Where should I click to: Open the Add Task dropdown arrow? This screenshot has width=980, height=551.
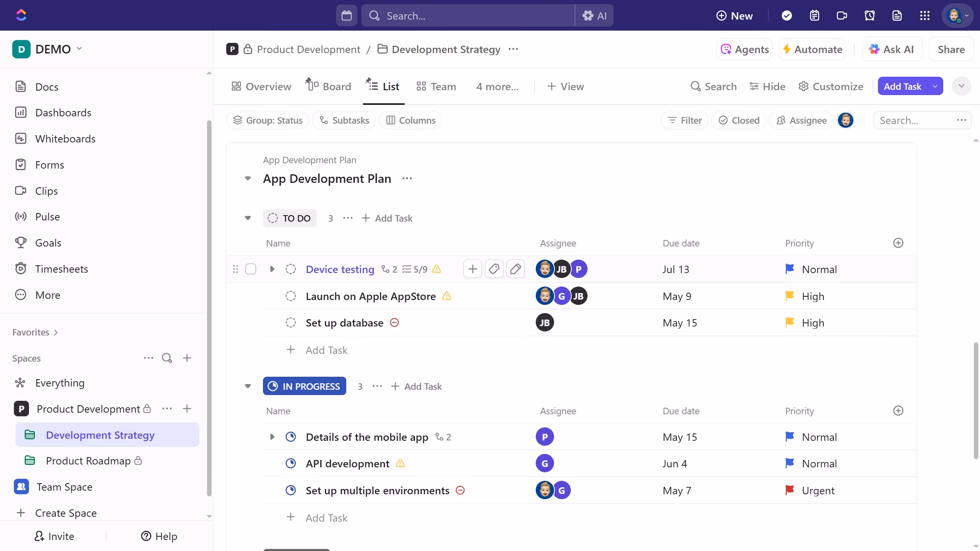(935, 86)
